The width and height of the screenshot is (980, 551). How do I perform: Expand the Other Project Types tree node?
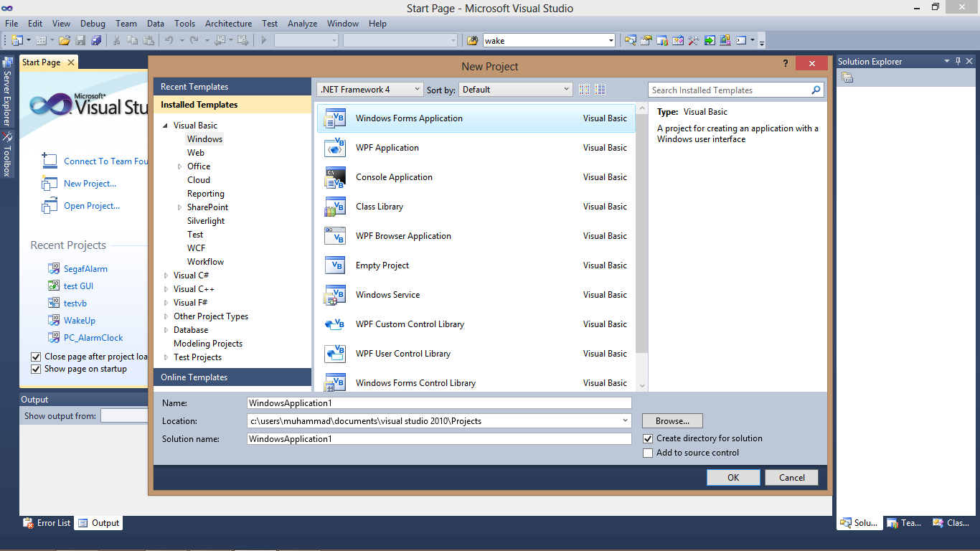coord(166,316)
